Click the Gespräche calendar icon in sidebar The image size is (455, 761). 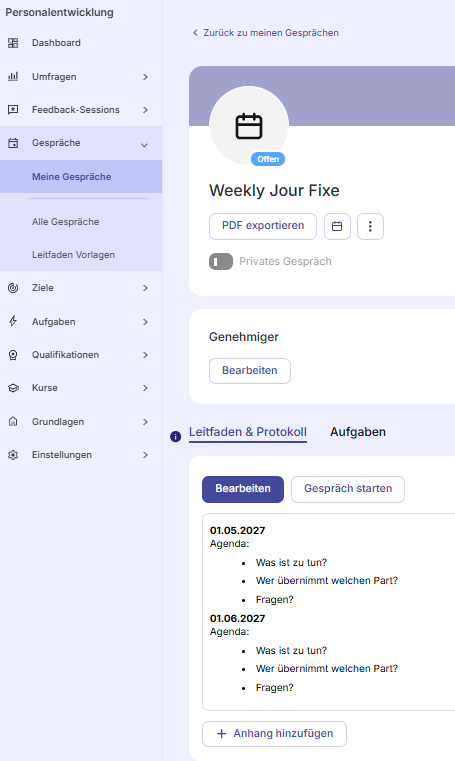point(13,143)
